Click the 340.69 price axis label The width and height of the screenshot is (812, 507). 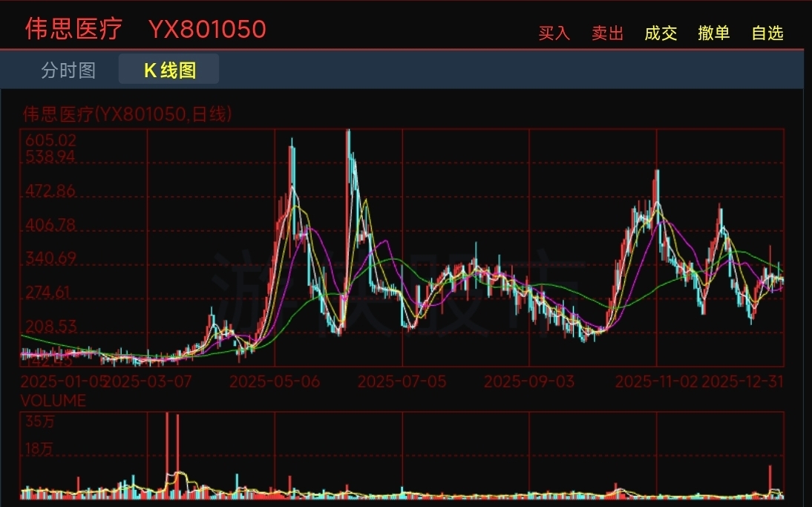tap(50, 258)
